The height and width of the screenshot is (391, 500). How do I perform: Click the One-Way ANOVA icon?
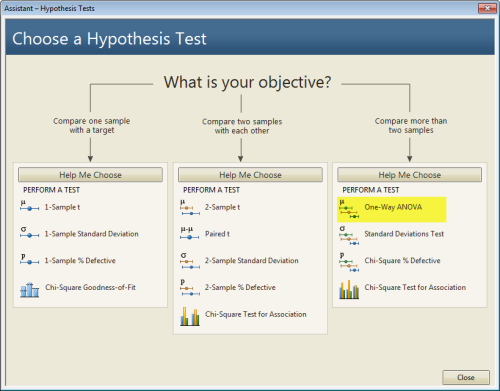tap(349, 209)
